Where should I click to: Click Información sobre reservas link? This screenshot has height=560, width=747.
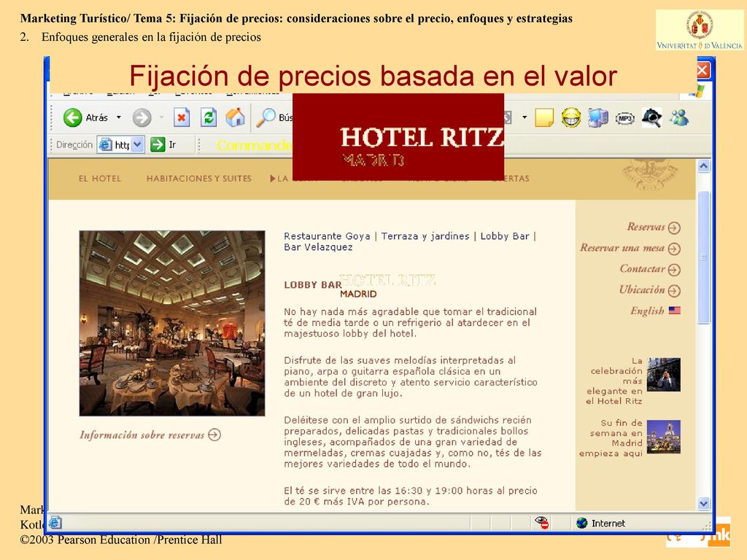(x=142, y=435)
